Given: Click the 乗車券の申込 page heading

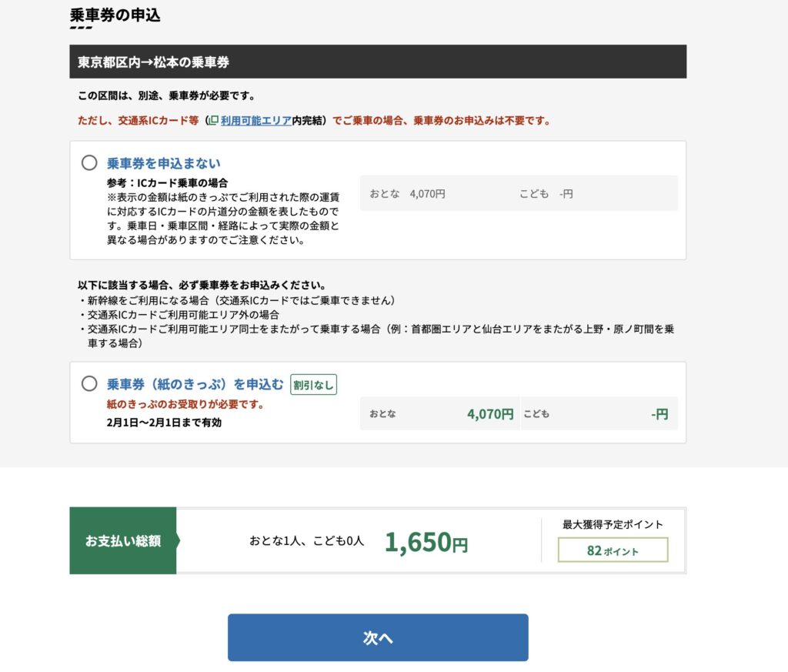Looking at the screenshot, I should (115, 15).
